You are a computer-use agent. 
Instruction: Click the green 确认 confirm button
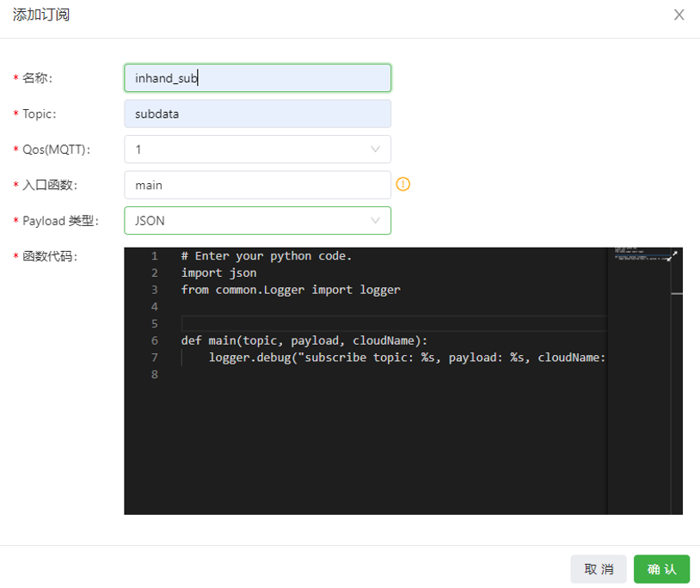pos(661,569)
